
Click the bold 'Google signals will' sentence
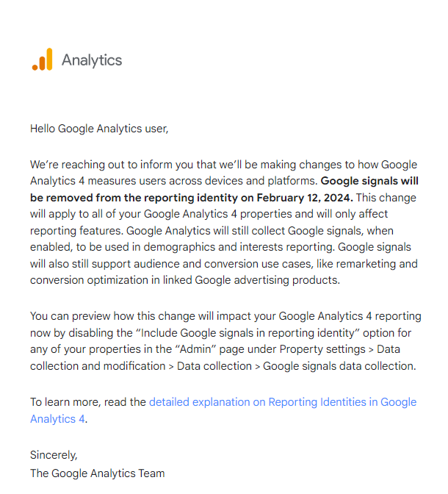click(369, 181)
